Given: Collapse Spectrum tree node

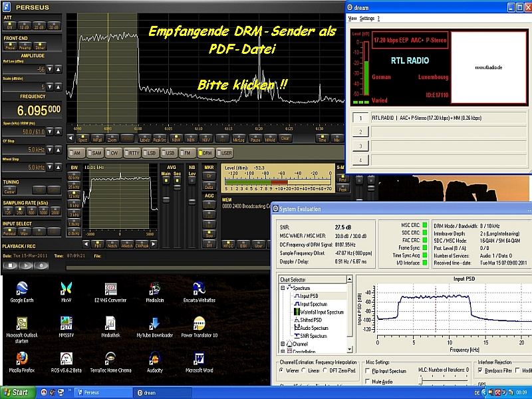Looking at the screenshot, I should pyautogui.click(x=283, y=288).
